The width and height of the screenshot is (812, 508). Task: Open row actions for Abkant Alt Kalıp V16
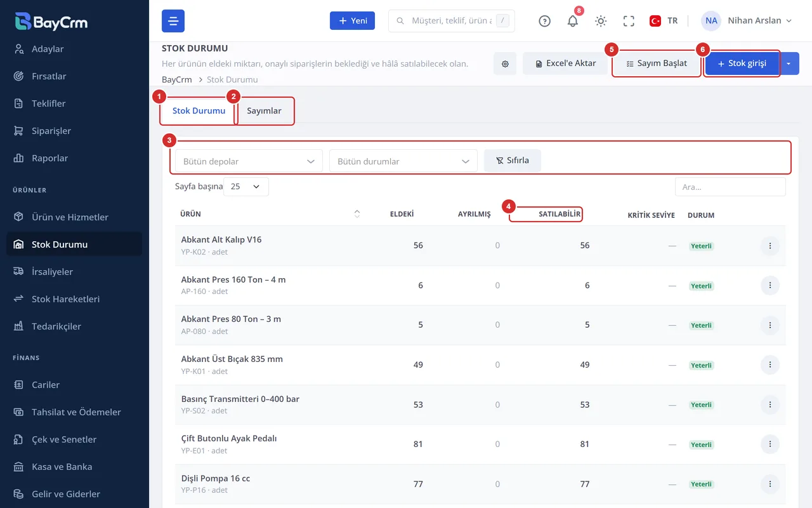[x=769, y=246]
